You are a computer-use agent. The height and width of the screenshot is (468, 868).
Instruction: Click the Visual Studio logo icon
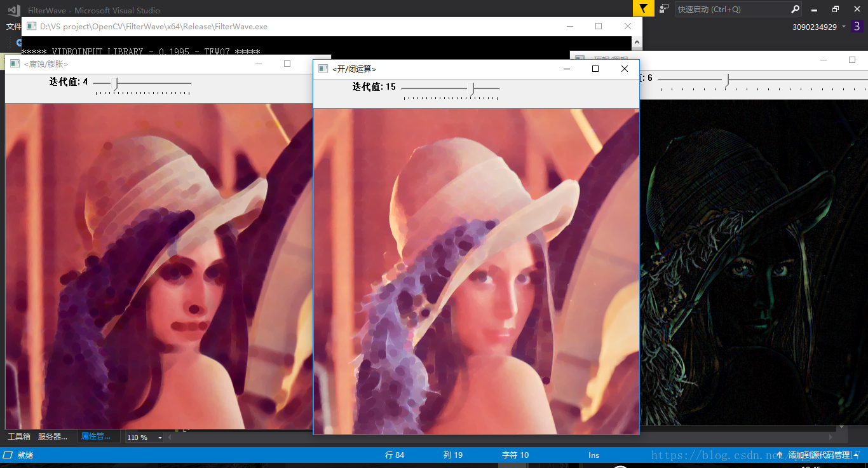(x=13, y=10)
